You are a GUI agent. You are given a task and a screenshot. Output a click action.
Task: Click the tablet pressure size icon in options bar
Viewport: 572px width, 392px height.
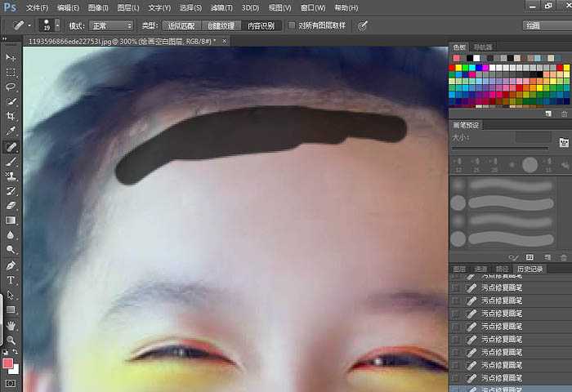362,25
